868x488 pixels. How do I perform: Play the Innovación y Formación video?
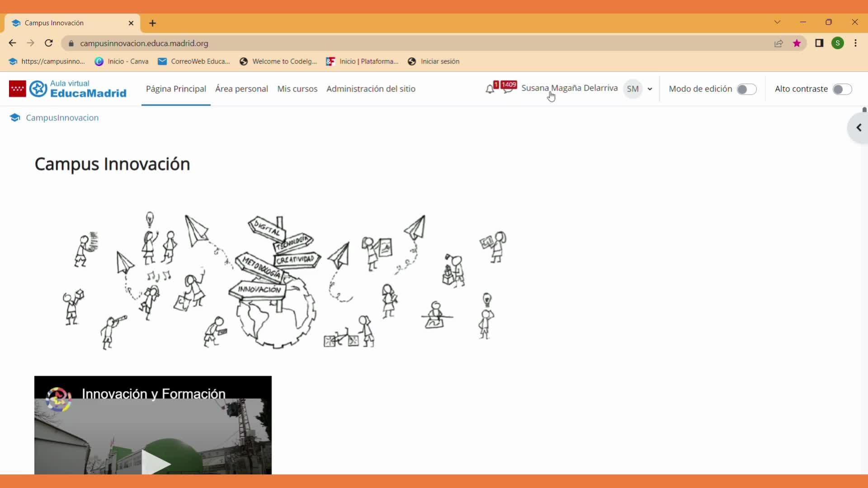pyautogui.click(x=155, y=462)
